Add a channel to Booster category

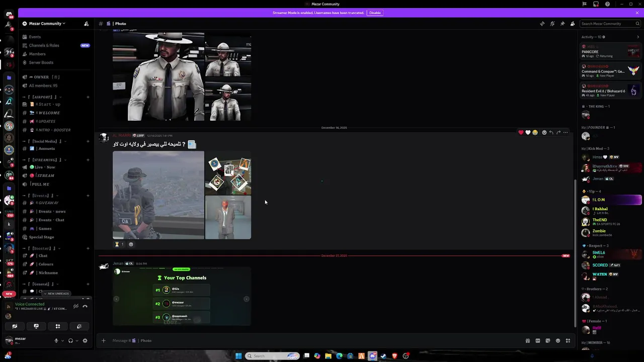(88, 248)
